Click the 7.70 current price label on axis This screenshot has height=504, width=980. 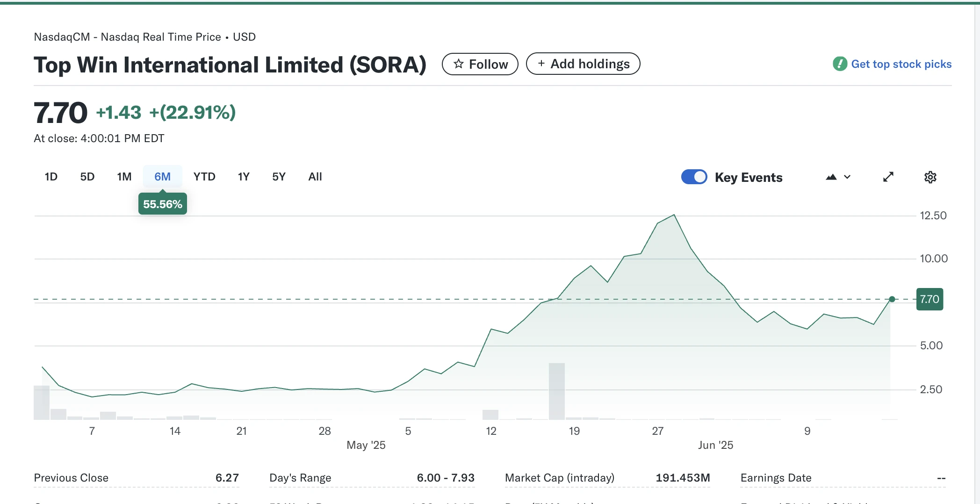coord(929,299)
